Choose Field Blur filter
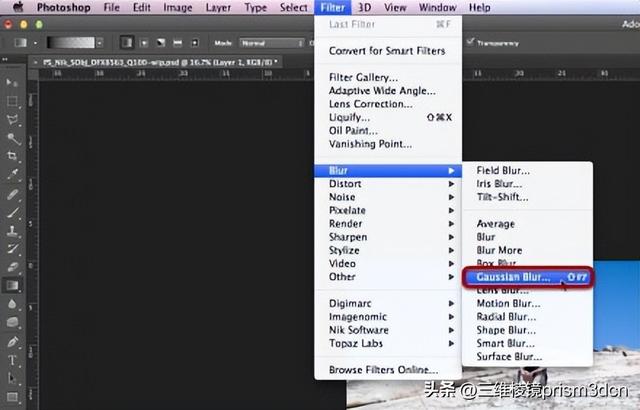 pyautogui.click(x=527, y=171)
